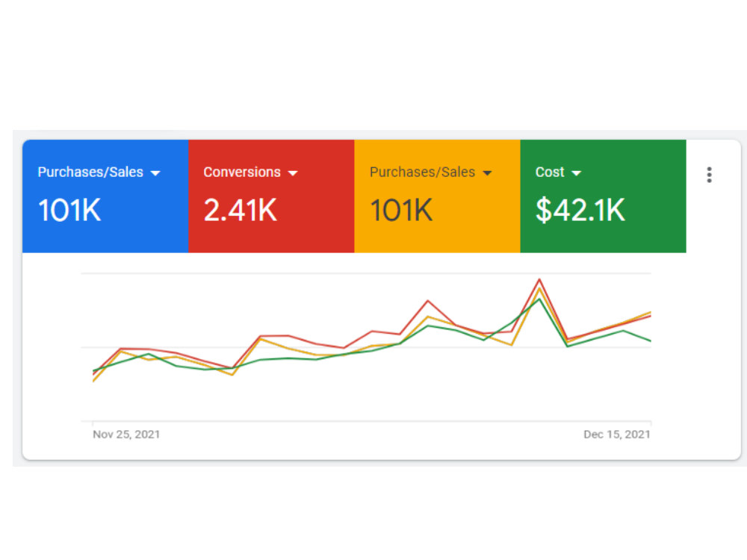Open the blue Purchases/Sales metric dropdown
Screen dimensions: 747x560
(x=155, y=173)
